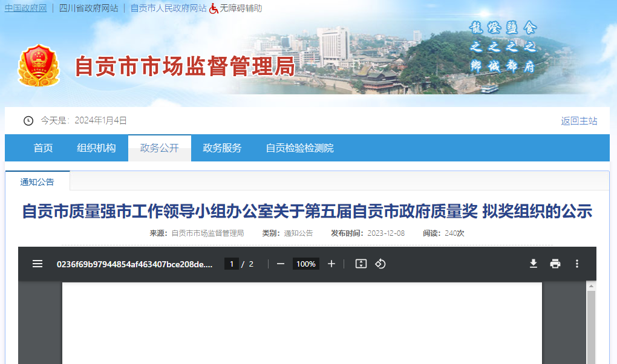Switch to the 政务服务 tab
Viewport: 617px width, 364px height.
222,148
